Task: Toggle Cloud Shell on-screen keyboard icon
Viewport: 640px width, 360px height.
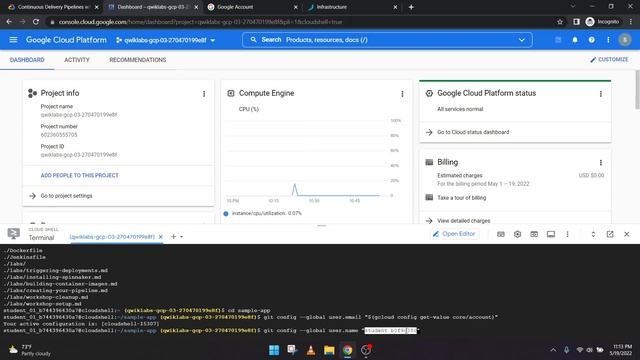Action: [501, 234]
